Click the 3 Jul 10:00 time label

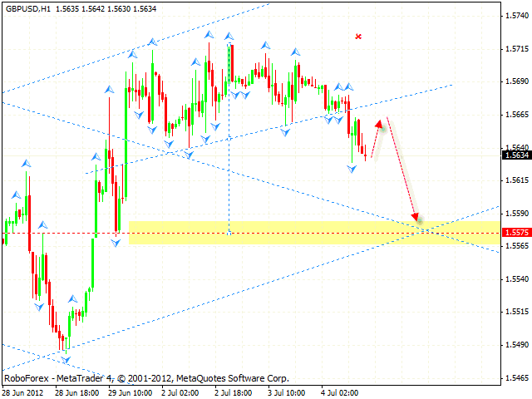point(287,393)
